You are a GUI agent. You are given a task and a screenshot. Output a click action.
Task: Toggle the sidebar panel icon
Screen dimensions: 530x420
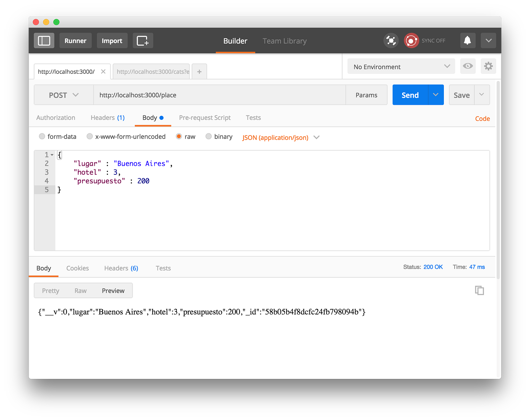[44, 41]
